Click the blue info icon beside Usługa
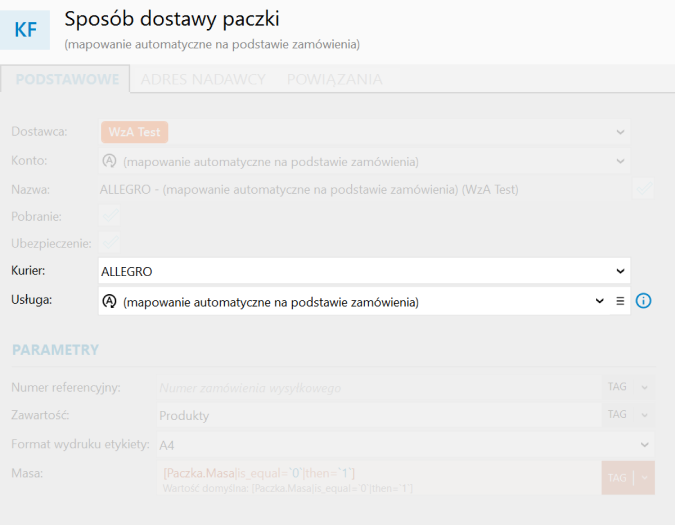Image resolution: width=675 pixels, height=525 pixels. click(x=643, y=301)
